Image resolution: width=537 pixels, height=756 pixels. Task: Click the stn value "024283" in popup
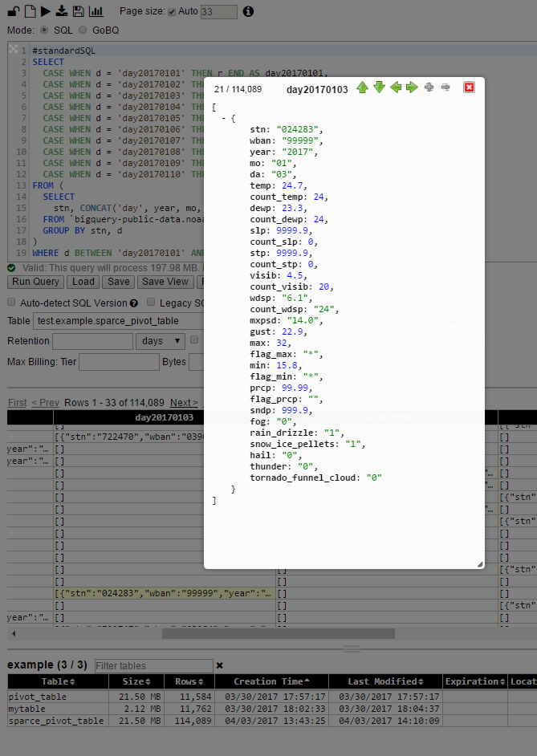(298, 129)
